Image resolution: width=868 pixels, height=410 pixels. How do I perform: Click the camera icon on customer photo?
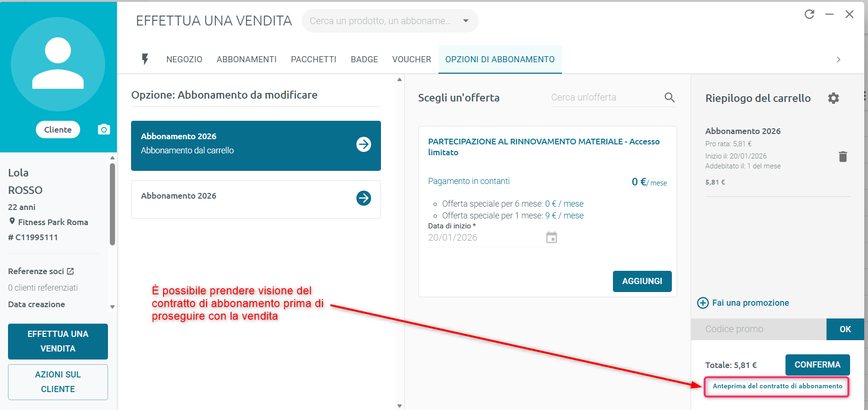point(104,129)
